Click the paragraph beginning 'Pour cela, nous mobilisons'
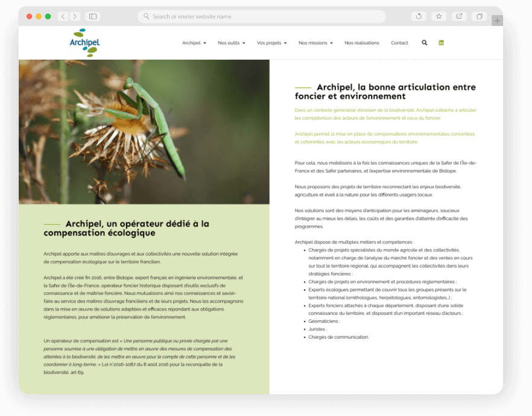This screenshot has width=532, height=416. tap(385, 167)
